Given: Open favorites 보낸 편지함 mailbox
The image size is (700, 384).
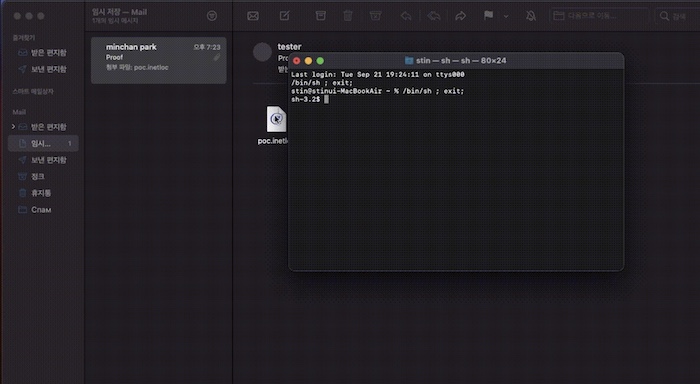Looking at the screenshot, I should tap(43, 69).
